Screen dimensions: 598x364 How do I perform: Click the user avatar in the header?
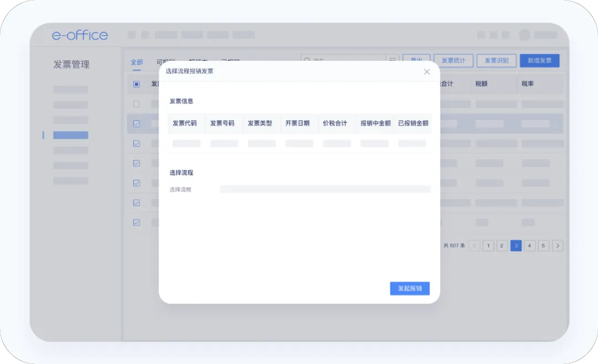(x=524, y=35)
